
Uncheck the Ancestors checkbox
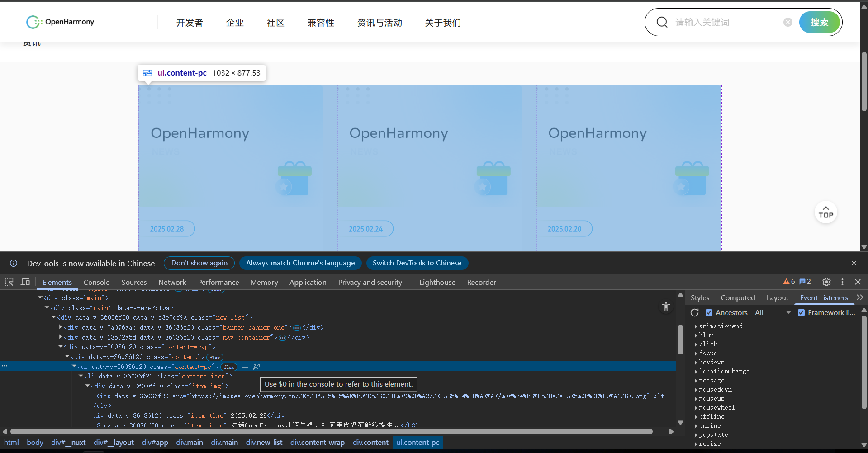click(709, 312)
